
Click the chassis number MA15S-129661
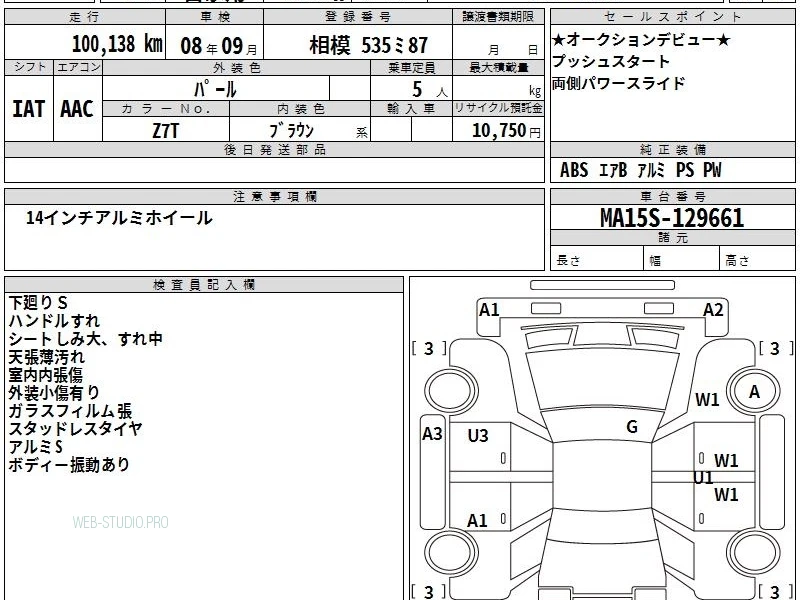click(x=672, y=218)
